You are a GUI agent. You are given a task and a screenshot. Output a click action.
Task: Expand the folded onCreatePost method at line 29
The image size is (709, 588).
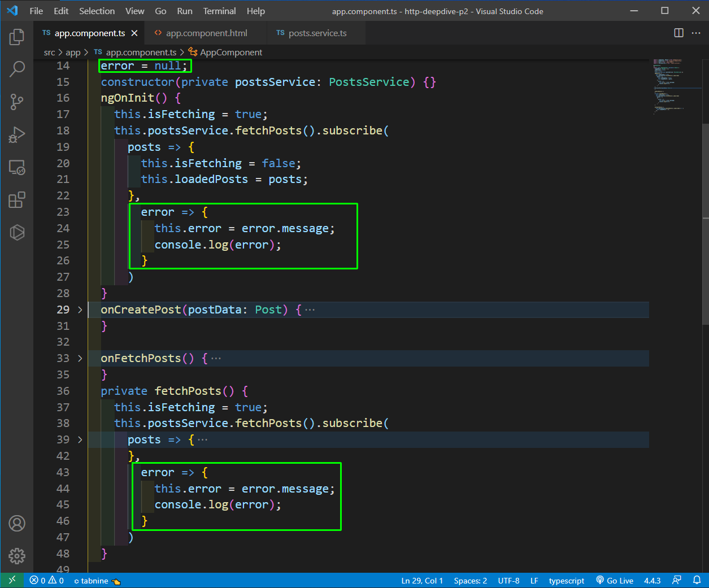coord(80,310)
